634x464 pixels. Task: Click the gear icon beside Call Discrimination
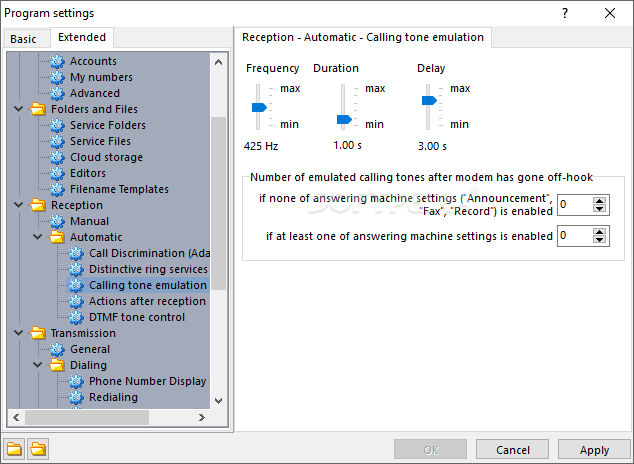[x=76, y=253]
